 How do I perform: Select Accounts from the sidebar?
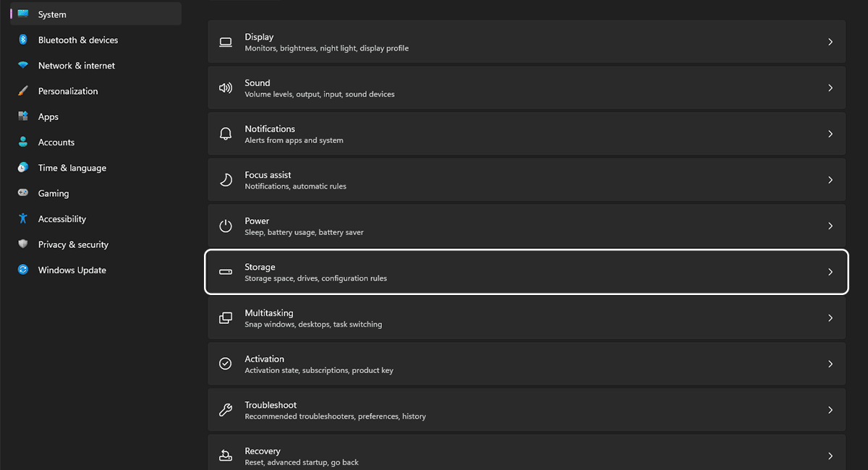tap(56, 142)
